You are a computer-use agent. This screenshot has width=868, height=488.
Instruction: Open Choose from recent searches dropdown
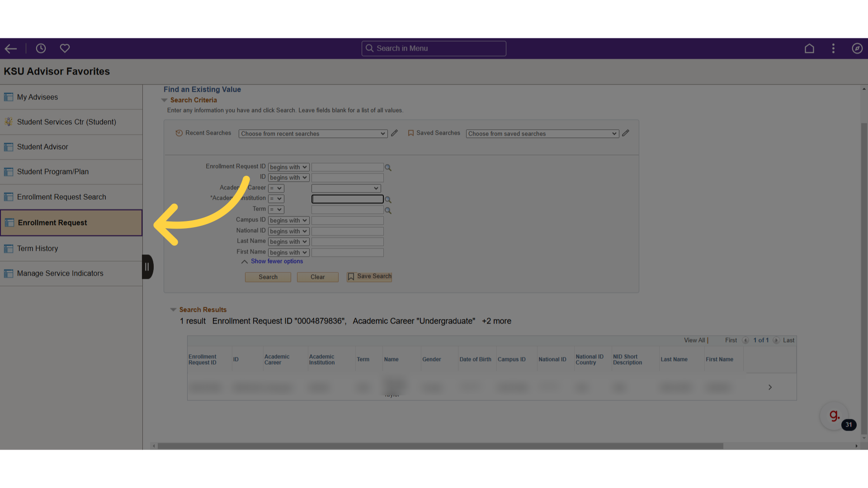tap(313, 134)
